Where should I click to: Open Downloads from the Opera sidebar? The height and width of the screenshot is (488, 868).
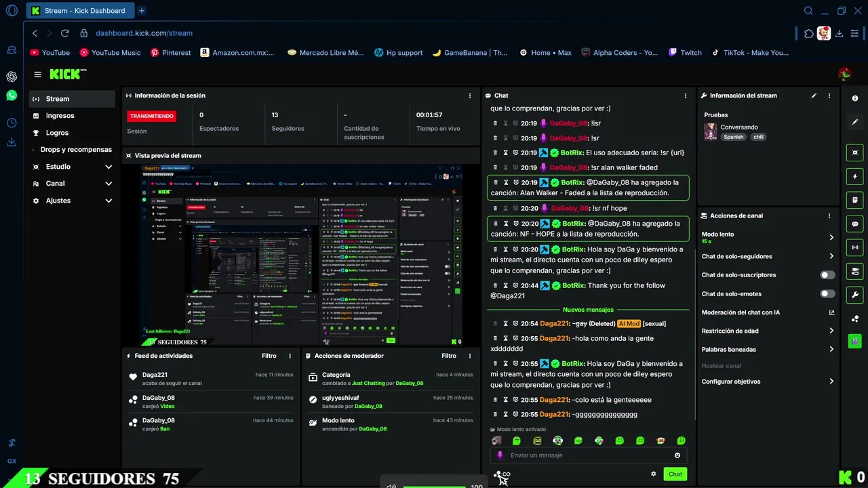pyautogui.click(x=12, y=142)
